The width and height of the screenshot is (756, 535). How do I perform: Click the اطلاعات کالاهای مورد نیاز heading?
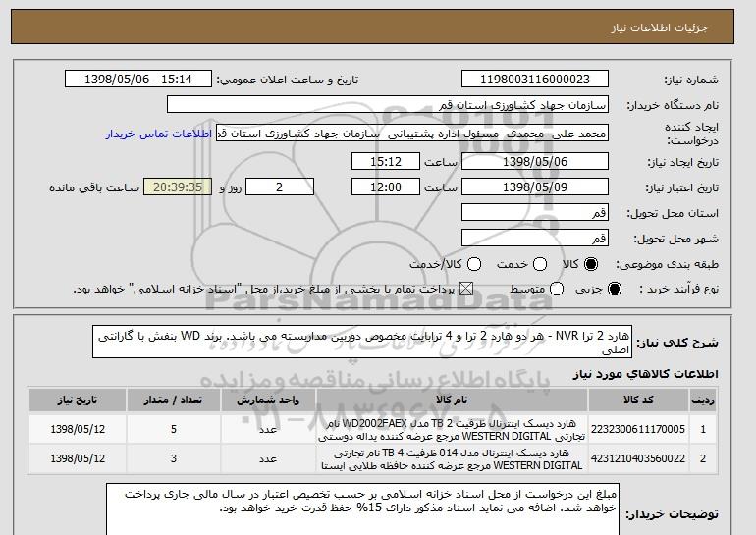(x=646, y=374)
